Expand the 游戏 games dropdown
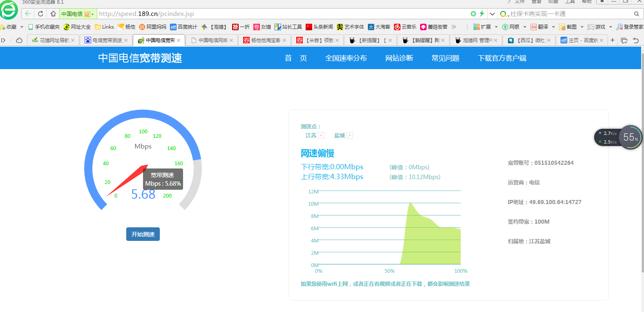The image size is (644, 312). pyautogui.click(x=610, y=27)
